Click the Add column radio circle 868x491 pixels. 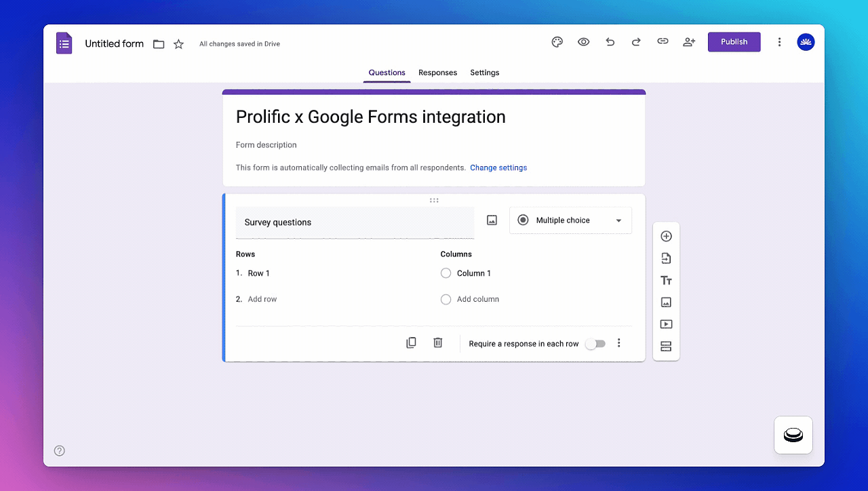(446, 299)
